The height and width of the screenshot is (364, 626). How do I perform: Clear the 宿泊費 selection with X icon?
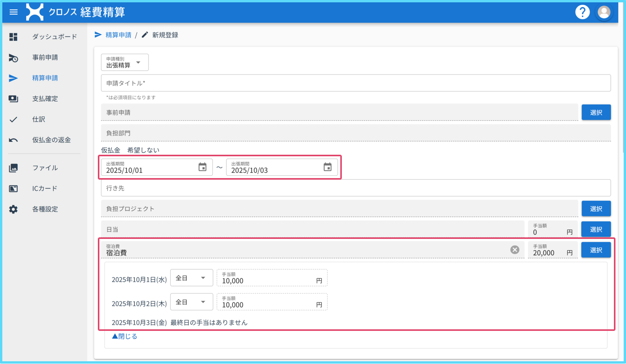coord(515,250)
